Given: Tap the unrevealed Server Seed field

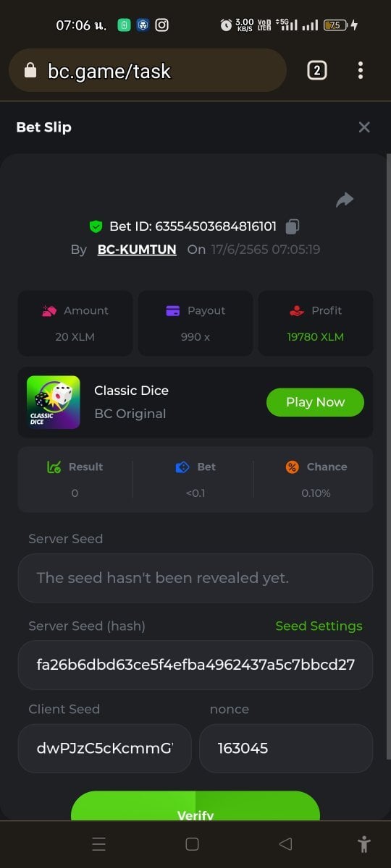Looking at the screenshot, I should click(x=195, y=578).
